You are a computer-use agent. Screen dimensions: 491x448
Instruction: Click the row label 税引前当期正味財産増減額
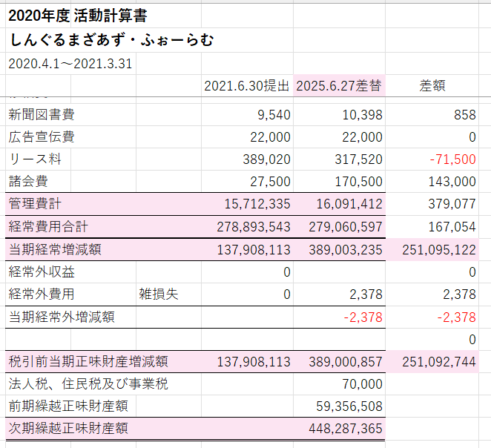click(x=88, y=361)
